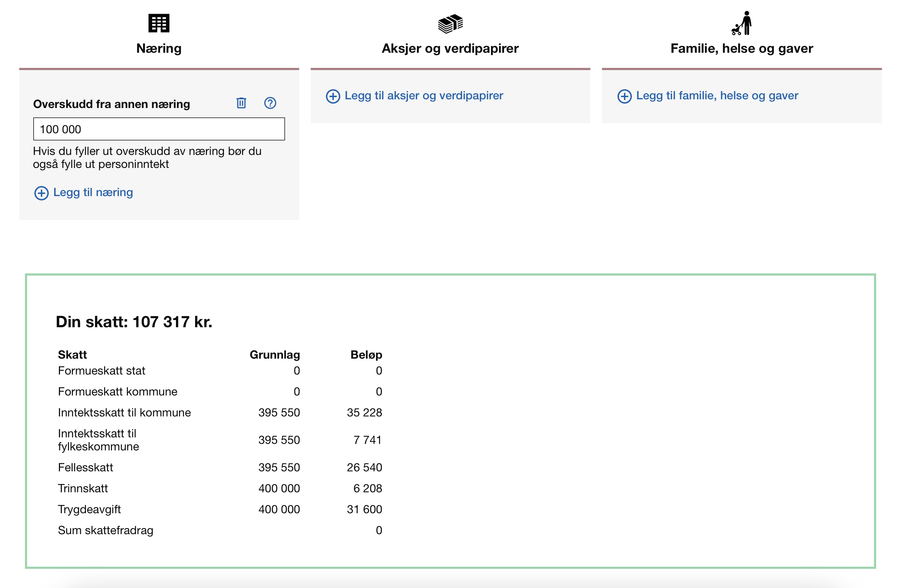The height and width of the screenshot is (588, 900).
Task: Select the Næring section heading
Action: pyautogui.click(x=159, y=48)
